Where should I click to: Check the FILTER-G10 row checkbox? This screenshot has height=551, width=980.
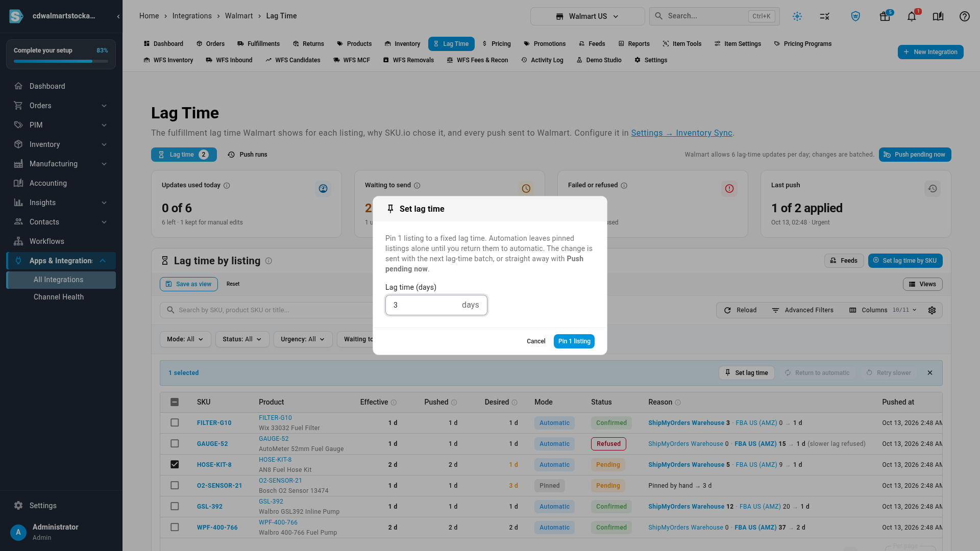click(175, 423)
